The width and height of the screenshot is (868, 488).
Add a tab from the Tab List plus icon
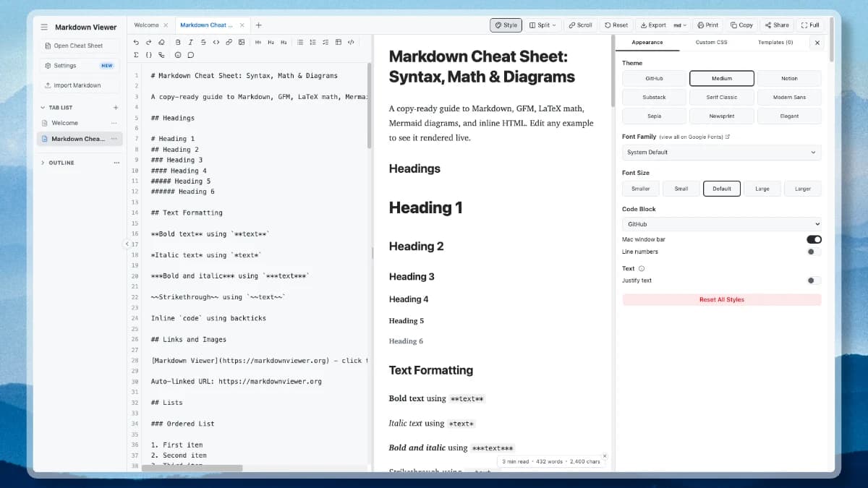pos(116,107)
